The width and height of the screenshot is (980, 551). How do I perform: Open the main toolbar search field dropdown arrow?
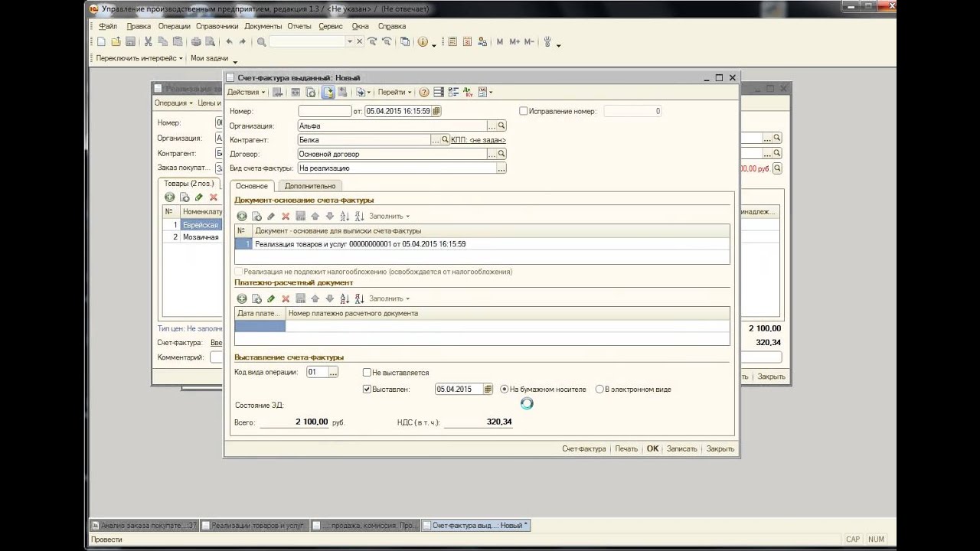[x=350, y=42]
